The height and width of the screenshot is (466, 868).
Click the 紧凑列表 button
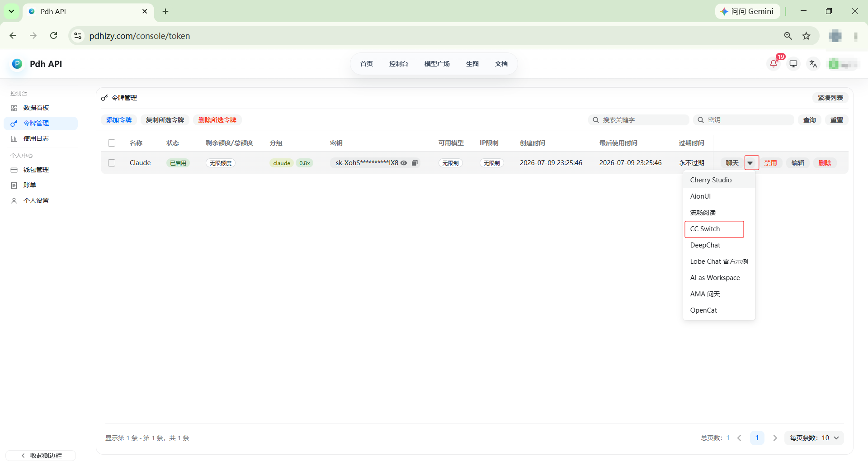click(830, 98)
